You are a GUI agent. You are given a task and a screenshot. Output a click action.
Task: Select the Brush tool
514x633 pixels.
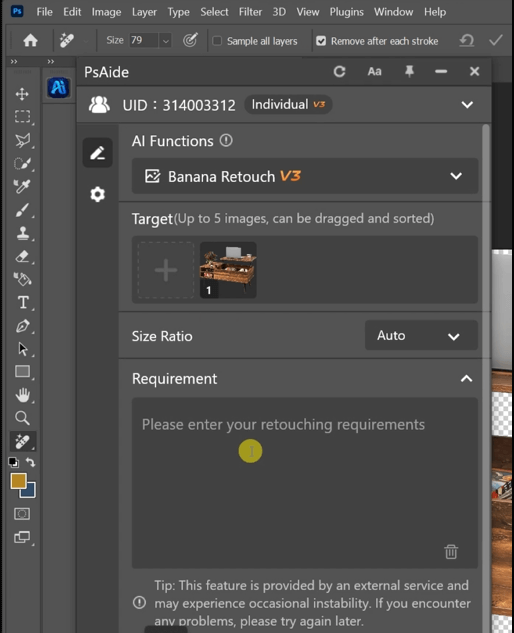[x=22, y=210]
